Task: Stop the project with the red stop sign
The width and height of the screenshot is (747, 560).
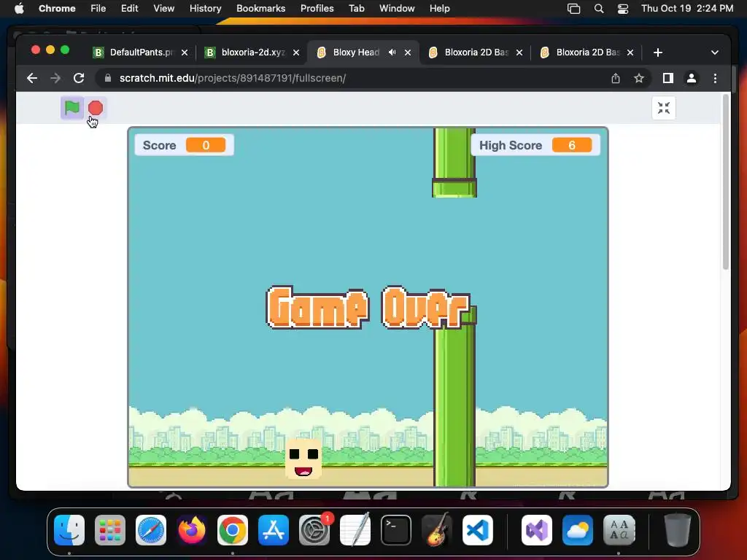Action: (x=96, y=108)
